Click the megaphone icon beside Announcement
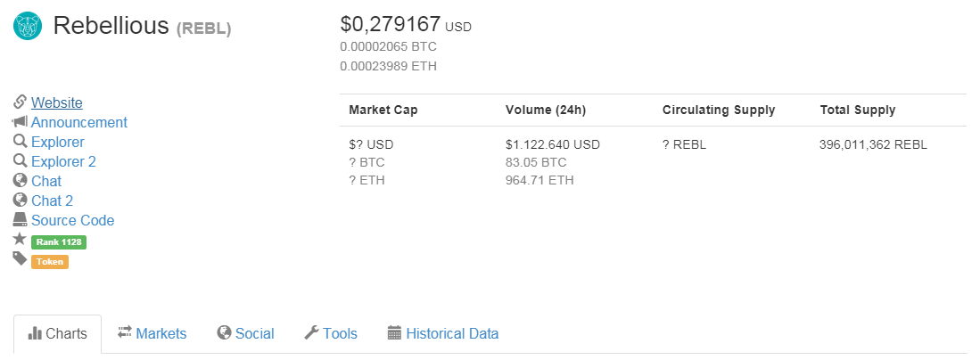The height and width of the screenshot is (360, 980). [20, 122]
